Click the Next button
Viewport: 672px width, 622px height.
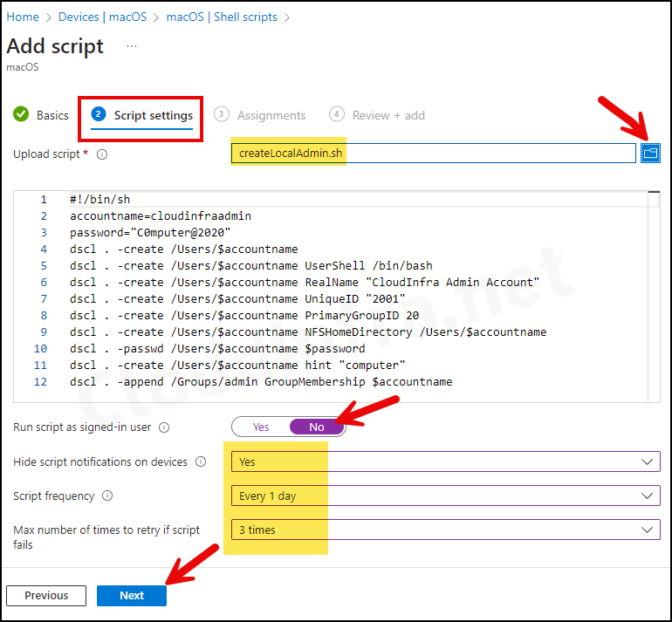click(x=132, y=596)
